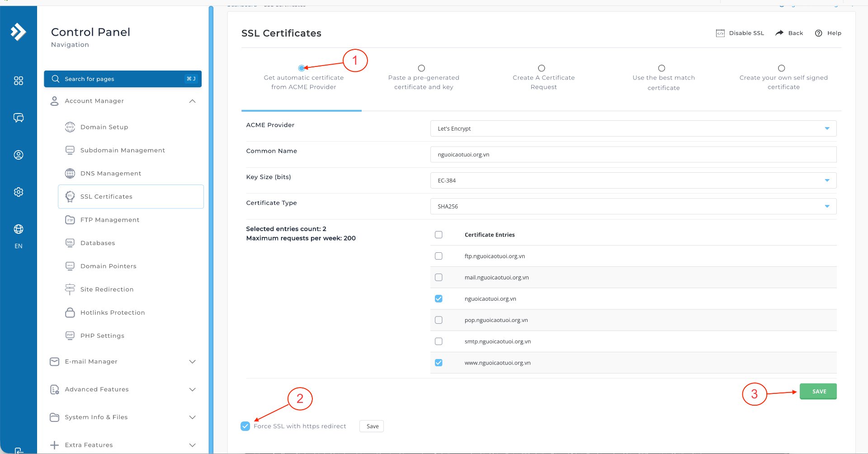The height and width of the screenshot is (454, 868).
Task: Click the System Info & Files folder icon
Action: (x=54, y=417)
